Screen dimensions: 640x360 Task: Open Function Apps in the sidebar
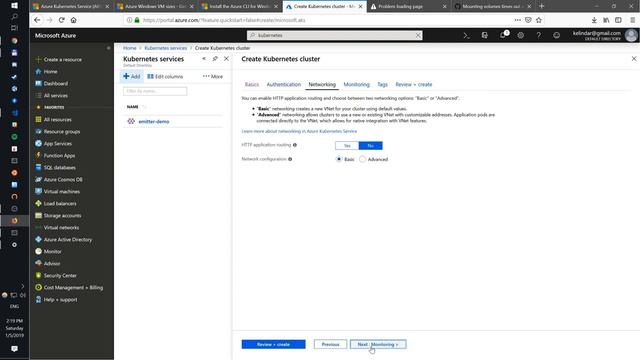(x=59, y=156)
